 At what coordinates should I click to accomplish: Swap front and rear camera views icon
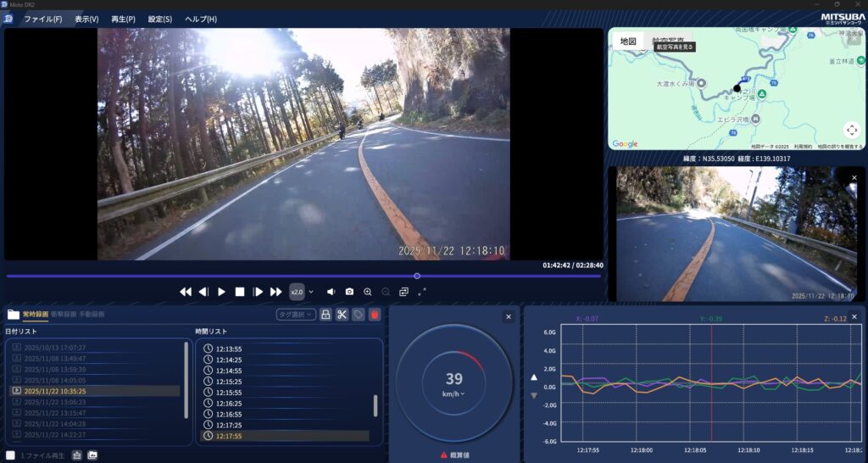coord(403,292)
